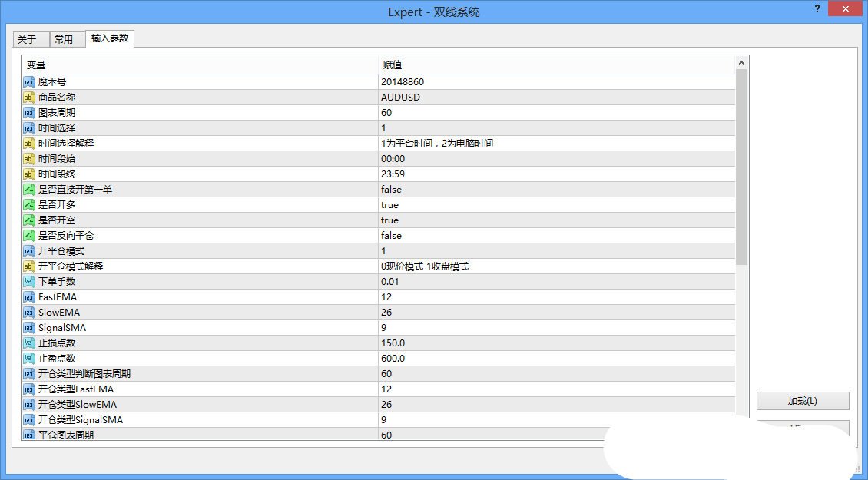Screen dimensions: 868x480
Task: Open the 常用 tab
Action: point(64,40)
